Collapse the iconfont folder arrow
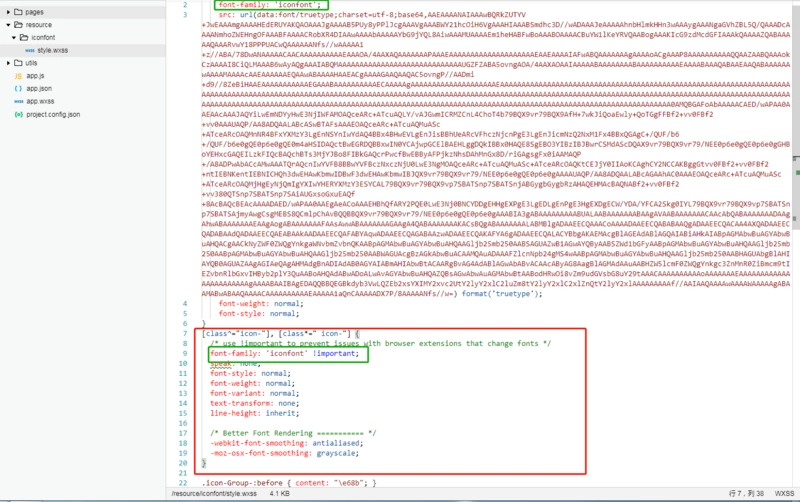The image size is (800, 502). 14,37
